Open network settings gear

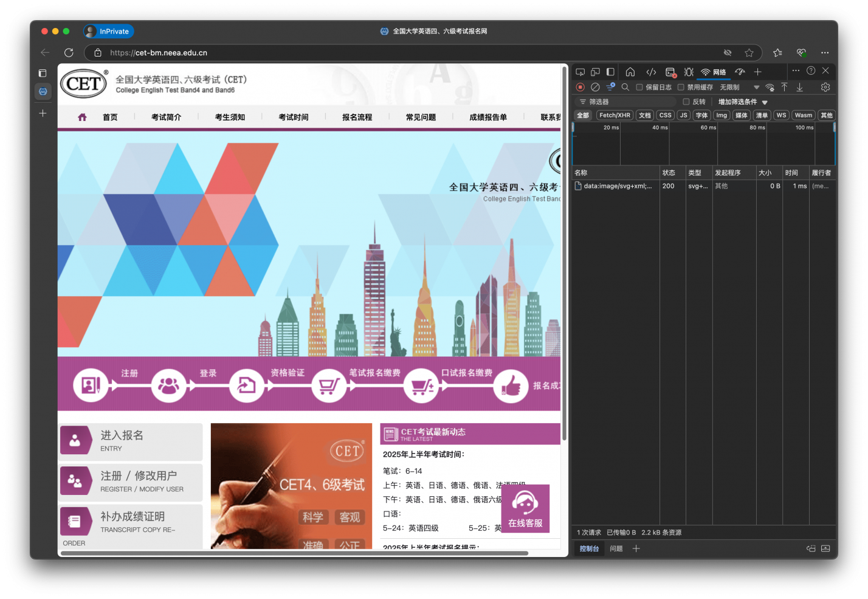click(x=825, y=88)
